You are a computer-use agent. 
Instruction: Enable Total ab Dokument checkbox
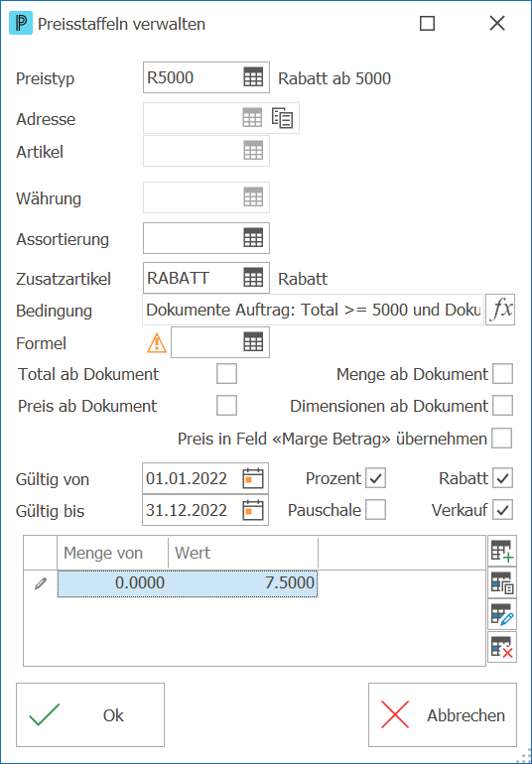click(226, 374)
